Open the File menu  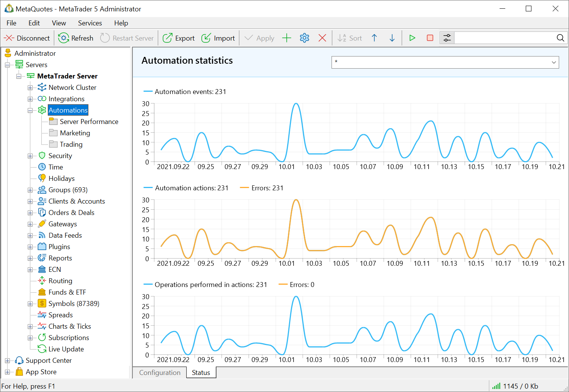[11, 23]
